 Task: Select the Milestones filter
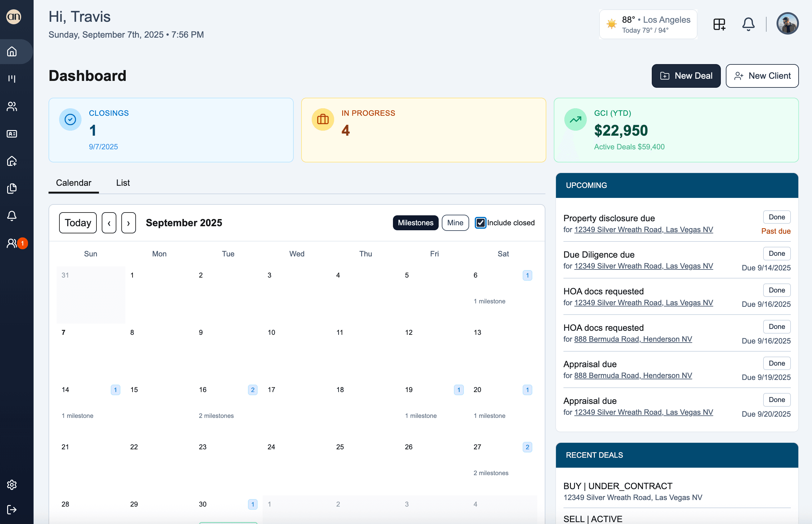point(415,223)
